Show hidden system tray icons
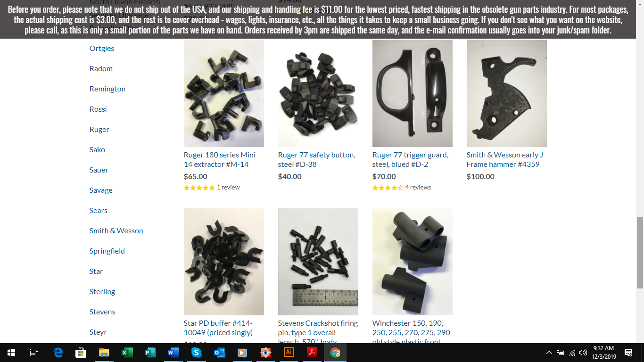 coord(549,353)
